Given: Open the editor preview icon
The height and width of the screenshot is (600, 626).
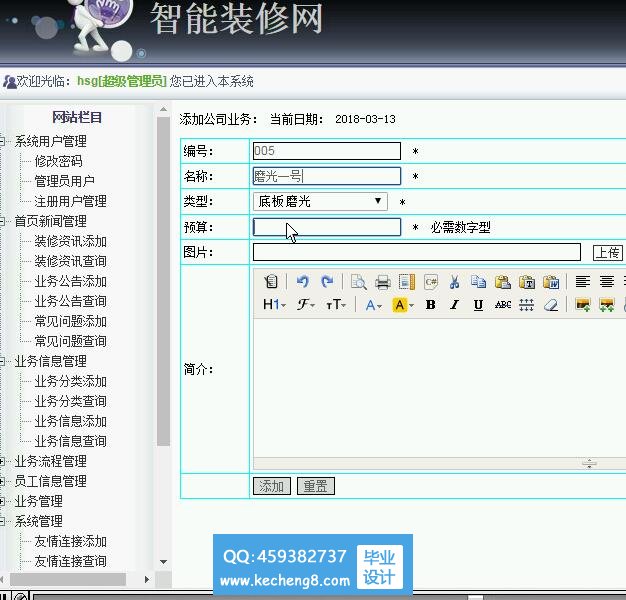Looking at the screenshot, I should tap(359, 282).
